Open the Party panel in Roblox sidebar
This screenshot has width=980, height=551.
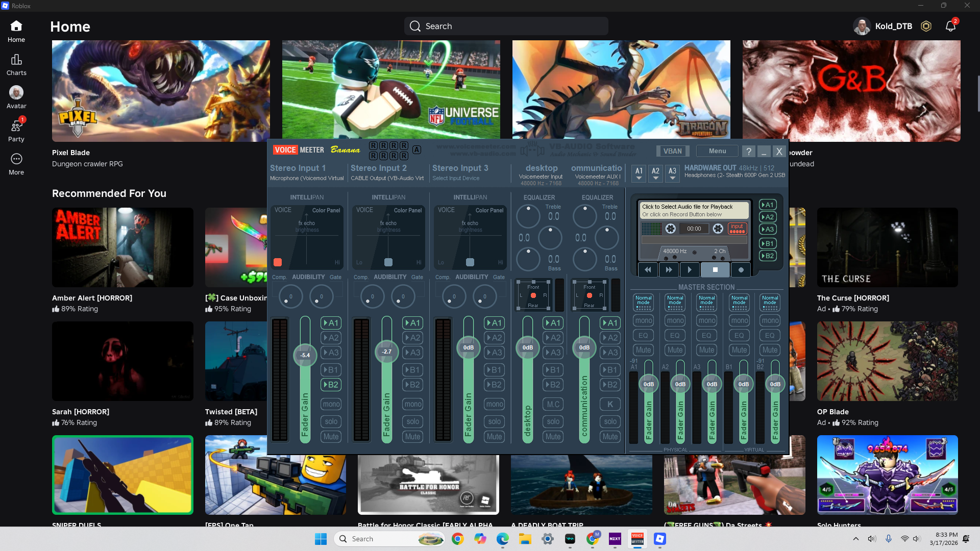pyautogui.click(x=16, y=131)
